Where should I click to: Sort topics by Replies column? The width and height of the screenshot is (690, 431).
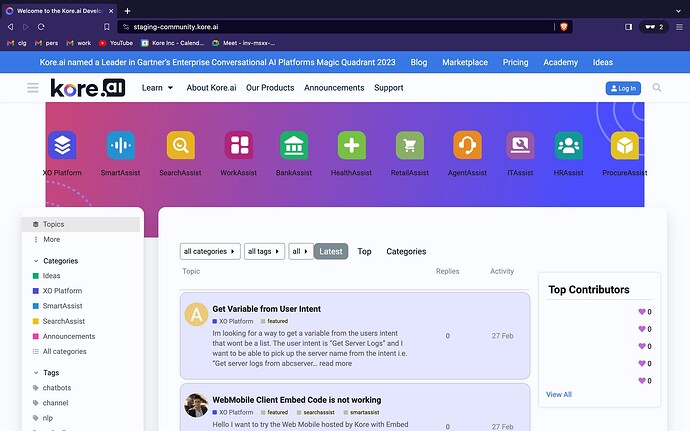448,271
